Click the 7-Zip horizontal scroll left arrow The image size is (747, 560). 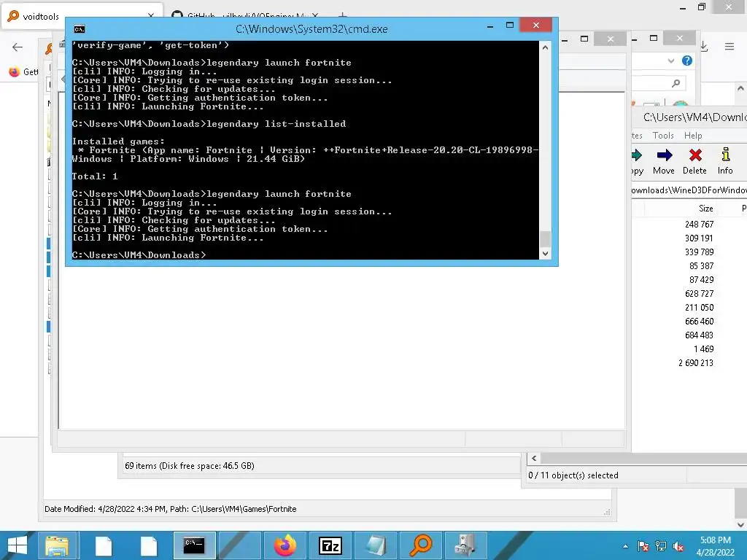(x=534, y=458)
